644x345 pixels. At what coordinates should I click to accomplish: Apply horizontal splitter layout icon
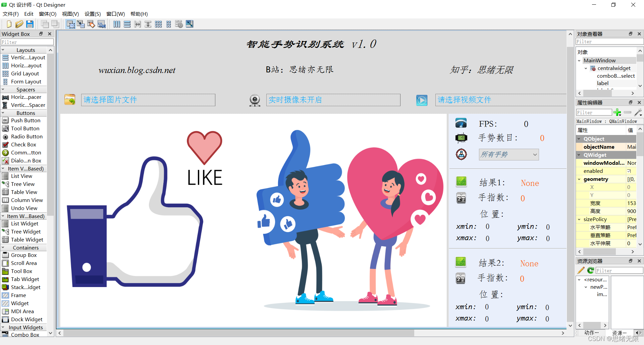138,24
